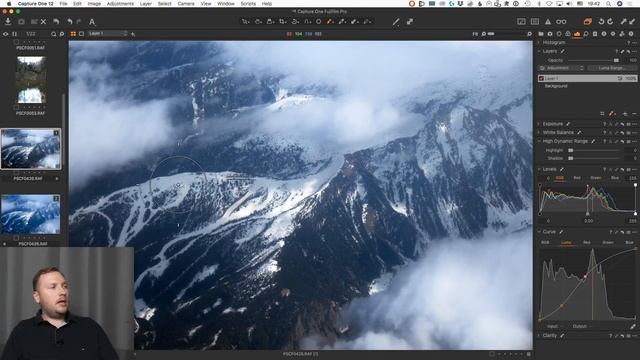Toggle the grid overlay toolbar icon

point(535,22)
